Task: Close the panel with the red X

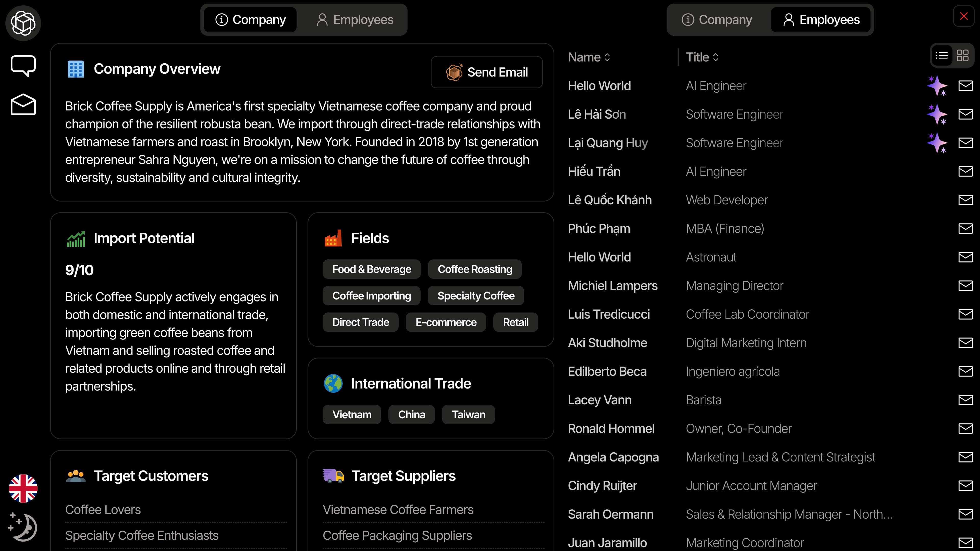Action: [x=964, y=16]
